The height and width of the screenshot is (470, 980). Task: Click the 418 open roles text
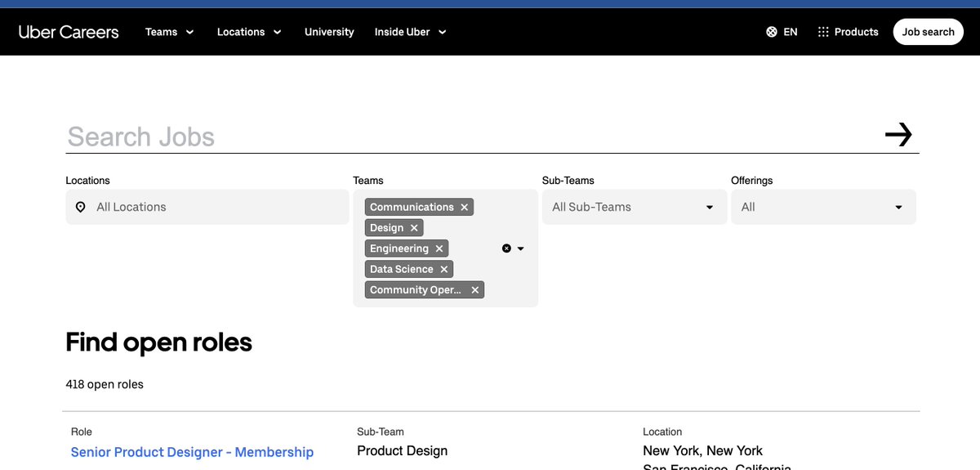105,384
